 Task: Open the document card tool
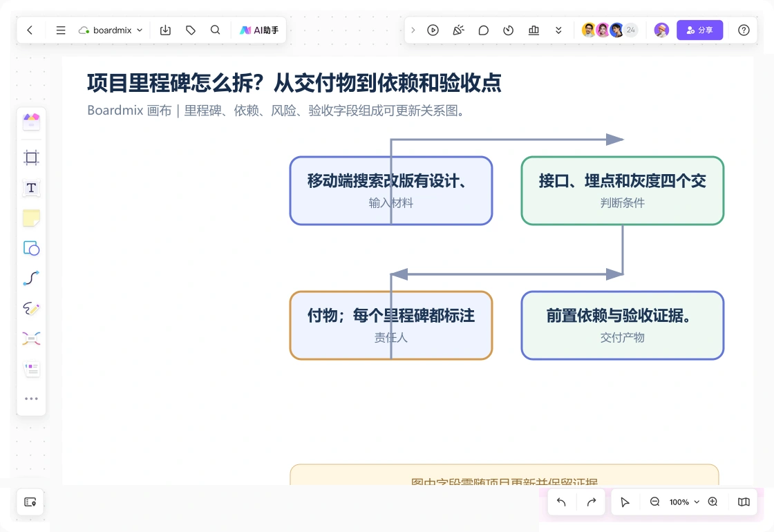(x=31, y=369)
